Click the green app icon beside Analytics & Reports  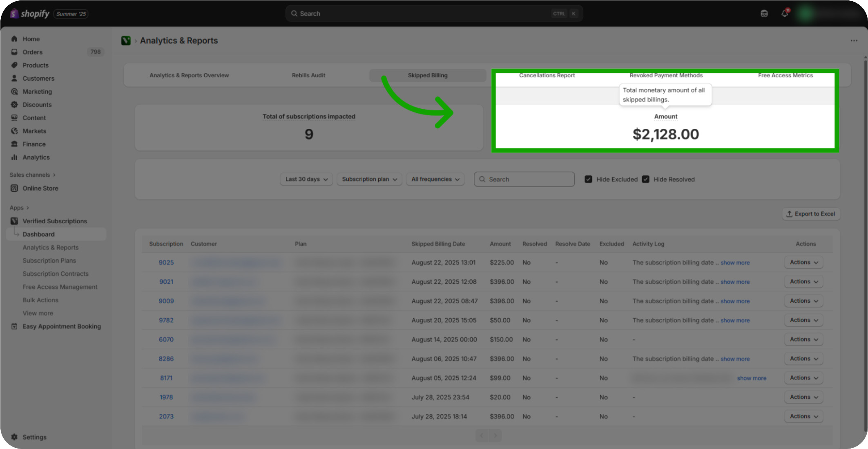126,40
